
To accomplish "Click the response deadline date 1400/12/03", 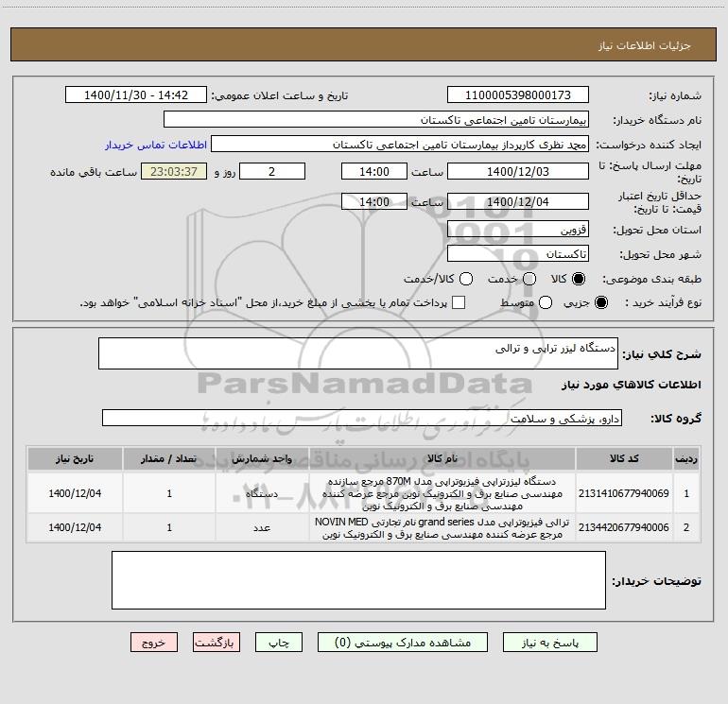I will [518, 171].
